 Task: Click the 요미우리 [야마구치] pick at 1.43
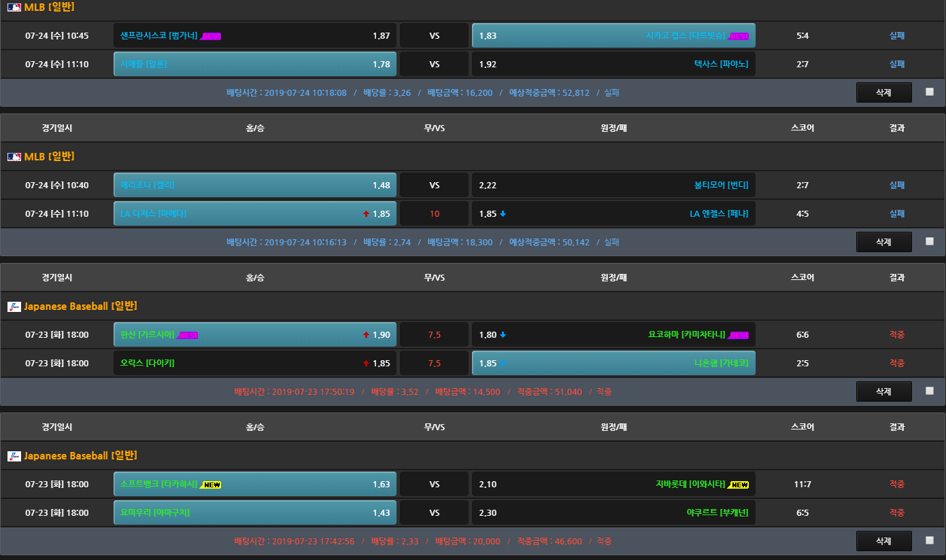pyautogui.click(x=254, y=512)
